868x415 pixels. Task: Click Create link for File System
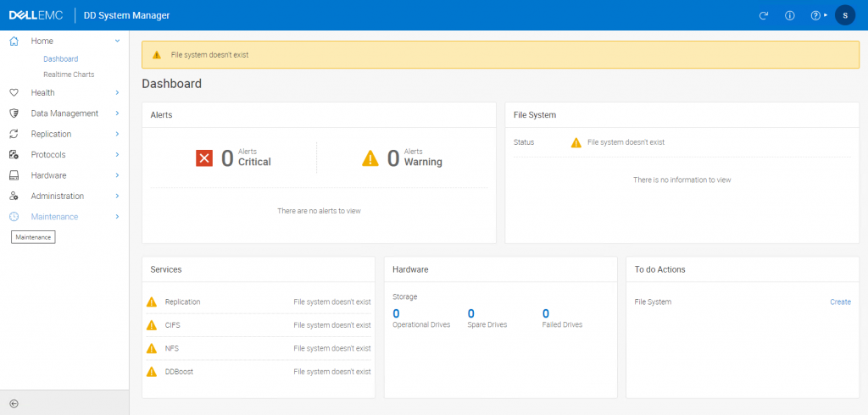pyautogui.click(x=840, y=302)
